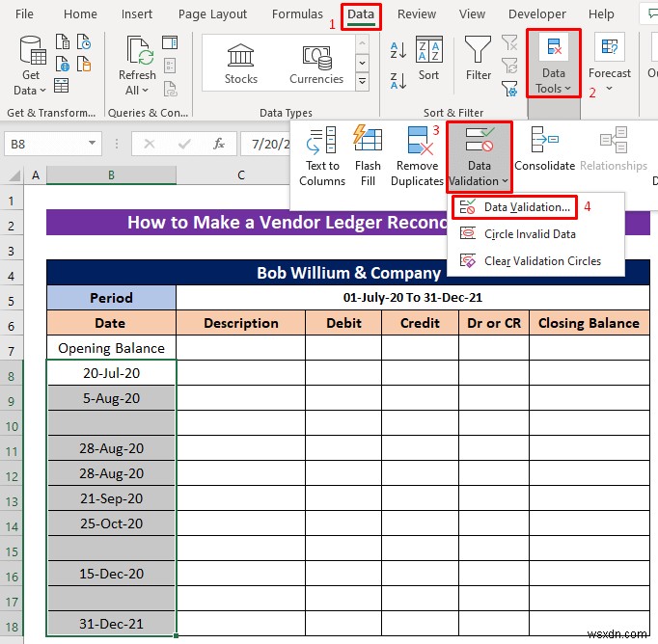The width and height of the screenshot is (658, 644).
Task: Select cell with 25-Oct-20
Action: (x=111, y=523)
